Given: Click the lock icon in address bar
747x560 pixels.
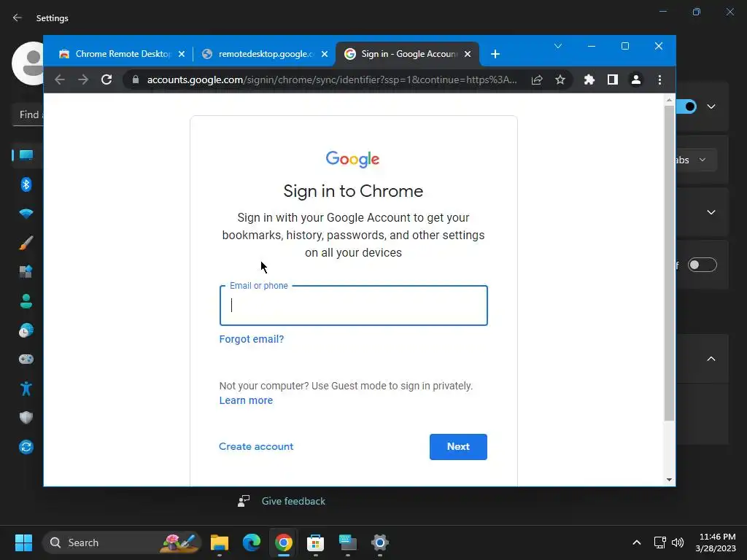Looking at the screenshot, I should [x=136, y=79].
